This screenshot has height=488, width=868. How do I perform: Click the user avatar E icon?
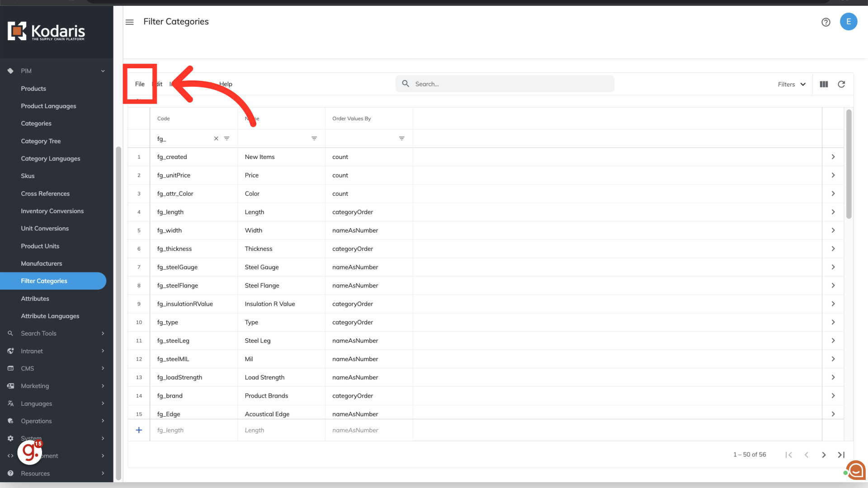pos(848,22)
